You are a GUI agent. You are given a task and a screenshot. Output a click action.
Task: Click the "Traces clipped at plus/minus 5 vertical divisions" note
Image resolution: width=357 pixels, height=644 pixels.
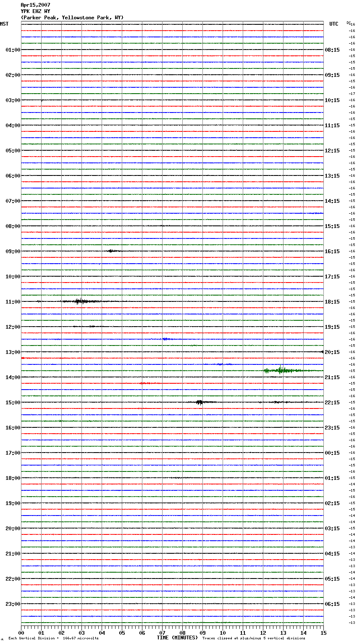pyautogui.click(x=254, y=639)
